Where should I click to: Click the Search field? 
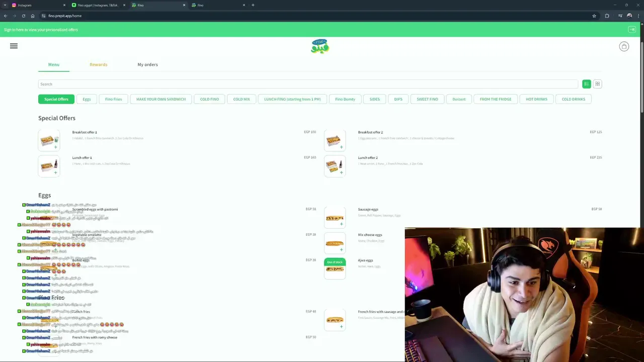pyautogui.click(x=308, y=84)
